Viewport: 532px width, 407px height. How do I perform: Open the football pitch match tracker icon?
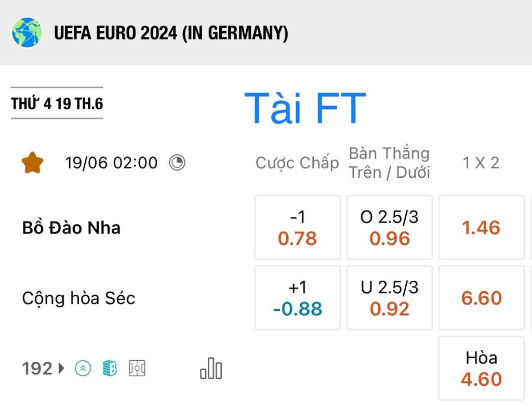point(137,369)
